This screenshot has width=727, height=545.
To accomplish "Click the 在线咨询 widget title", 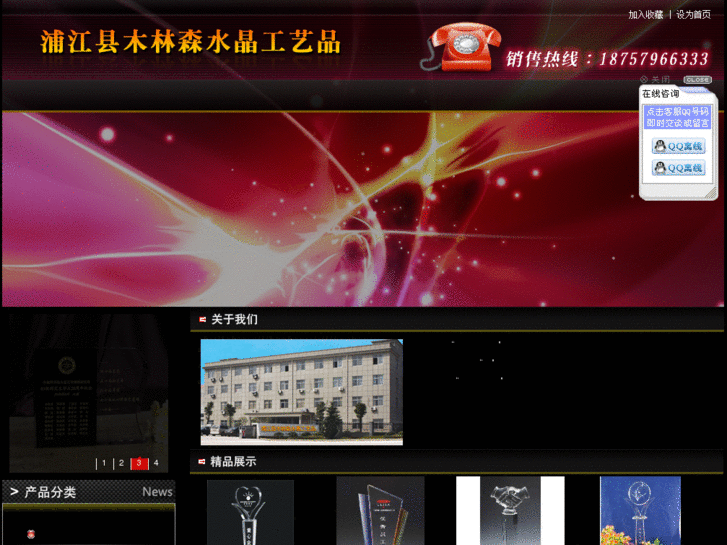I will [661, 94].
